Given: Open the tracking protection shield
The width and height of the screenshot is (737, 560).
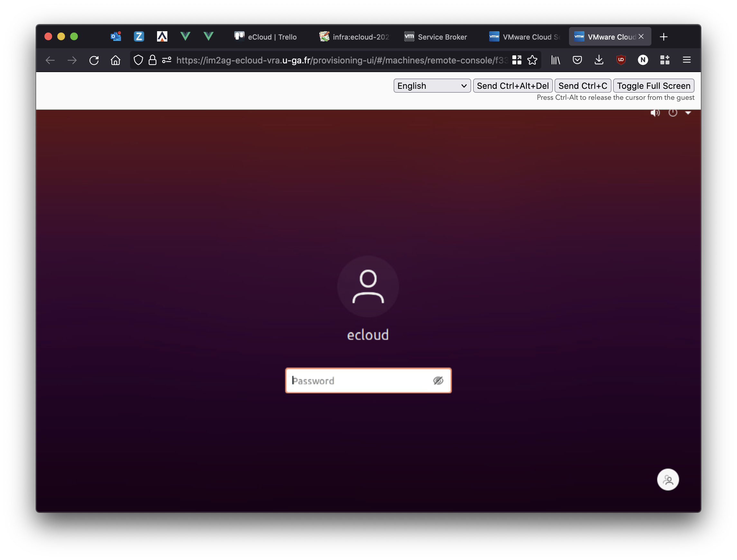Looking at the screenshot, I should click(138, 60).
